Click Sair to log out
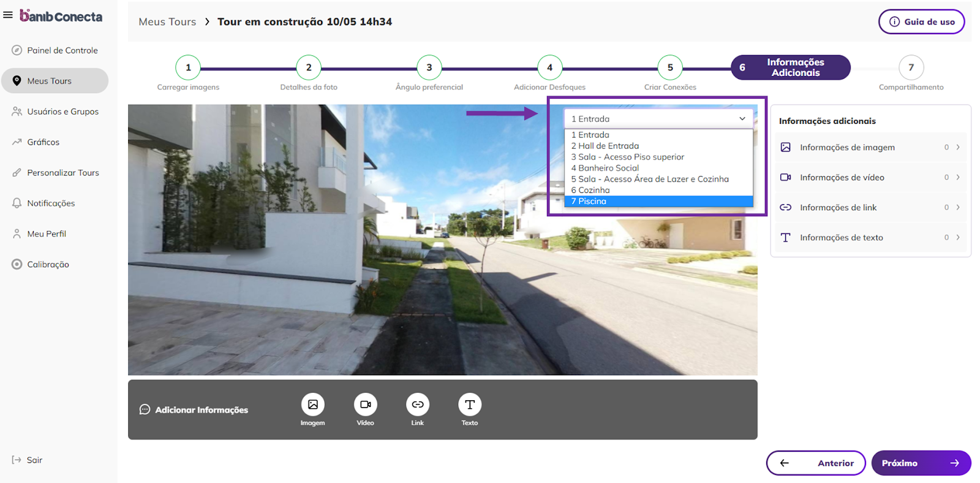Image resolution: width=980 pixels, height=483 pixels. pos(27,460)
